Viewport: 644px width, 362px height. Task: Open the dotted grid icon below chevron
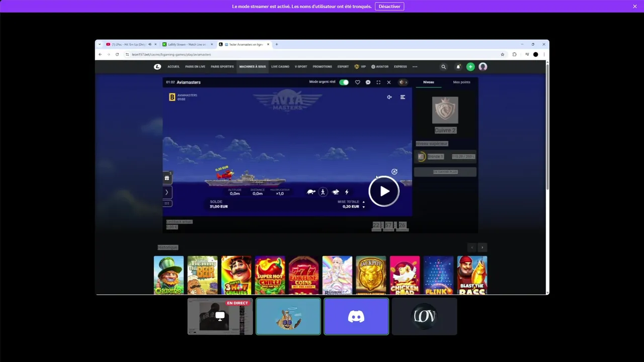tap(167, 203)
